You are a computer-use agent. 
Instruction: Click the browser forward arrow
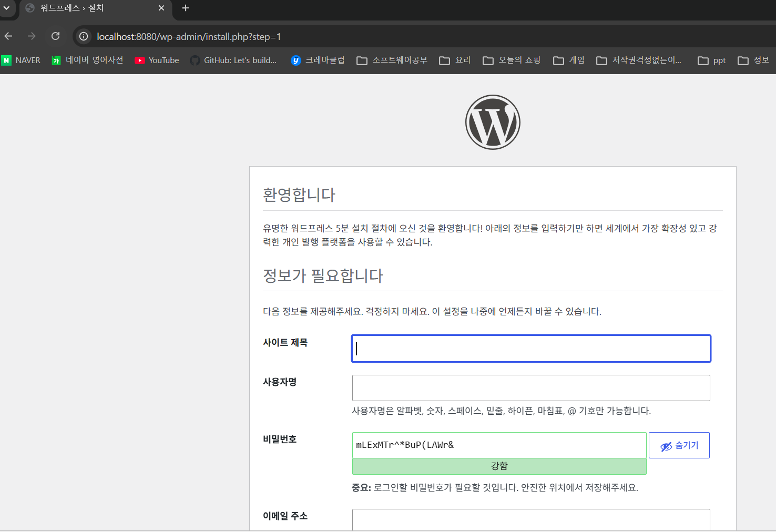click(x=32, y=36)
